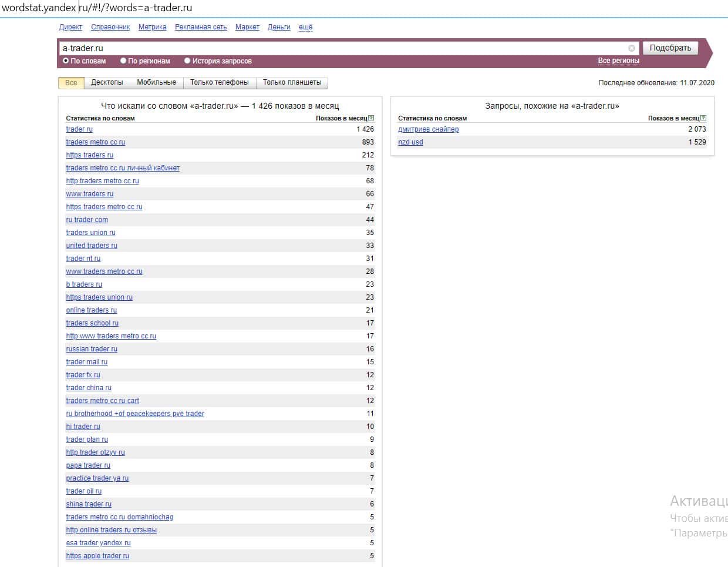The width and height of the screenshot is (728, 567).
Task: Select the 'По регионам' radio button
Action: coord(123,61)
